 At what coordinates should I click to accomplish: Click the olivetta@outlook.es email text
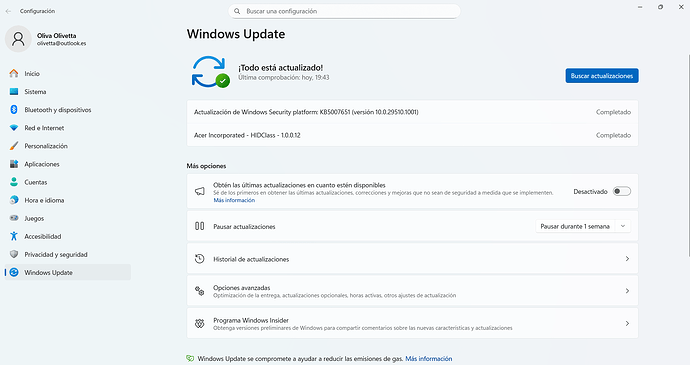(x=62, y=44)
